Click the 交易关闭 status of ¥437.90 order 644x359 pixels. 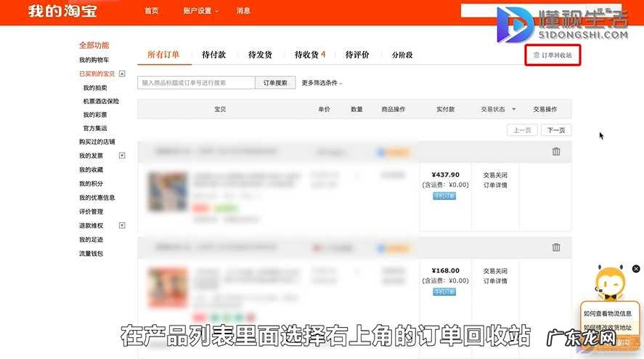(x=495, y=175)
